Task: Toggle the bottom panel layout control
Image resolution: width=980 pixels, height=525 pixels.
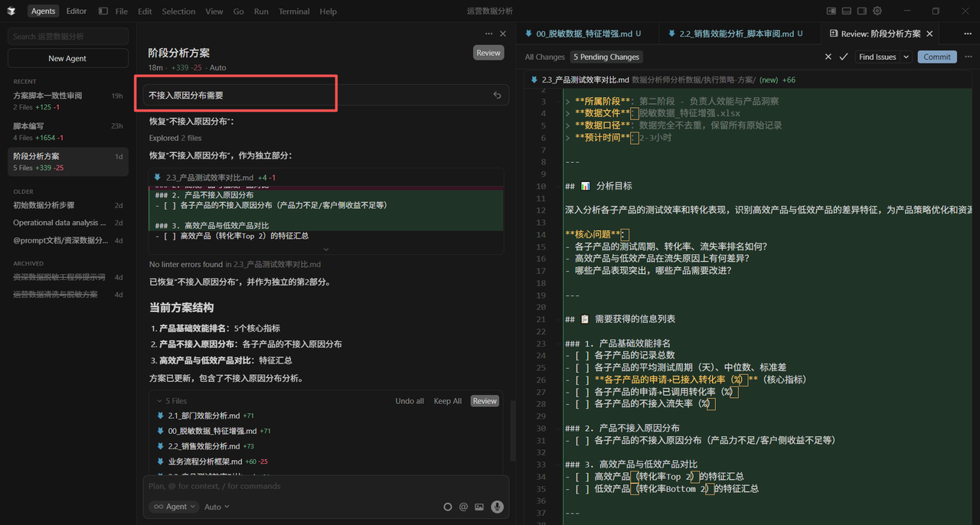Action: click(x=847, y=11)
